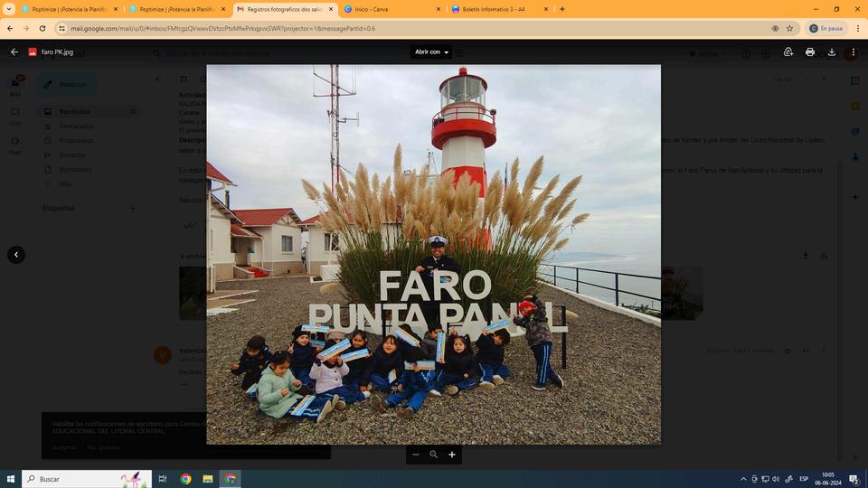Open the Abrir con dropdown
Image resolution: width=868 pixels, height=488 pixels.
431,52
